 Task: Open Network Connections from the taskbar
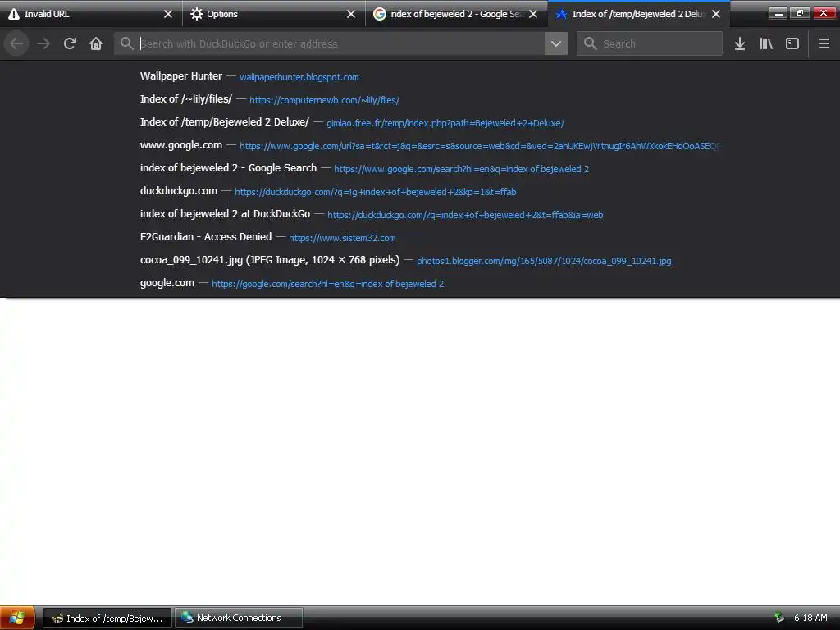click(239, 618)
